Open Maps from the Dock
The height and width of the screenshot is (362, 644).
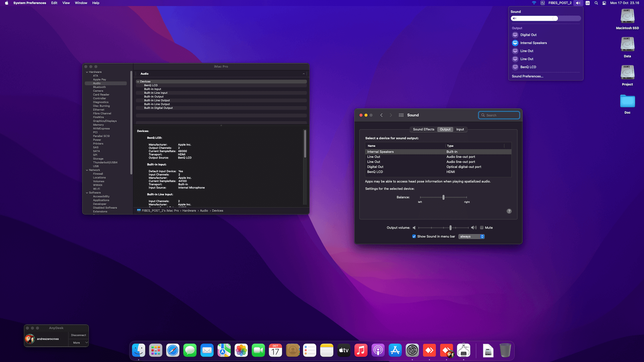point(224,351)
